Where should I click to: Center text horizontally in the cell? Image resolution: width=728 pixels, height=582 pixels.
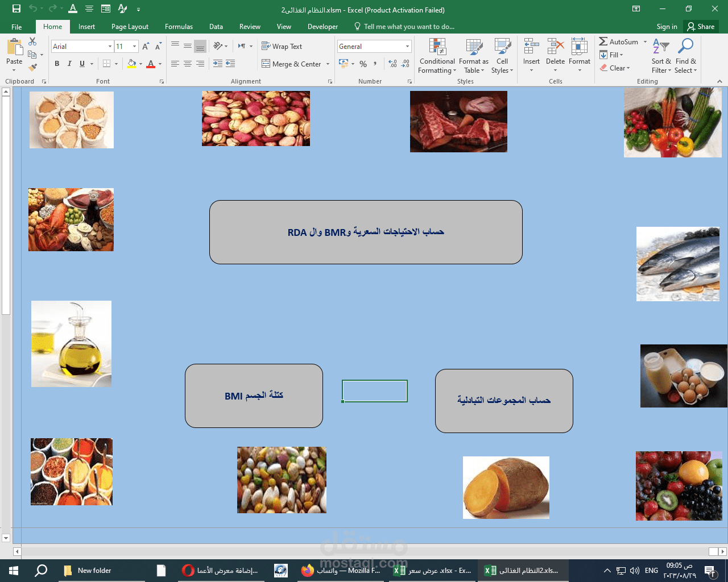point(188,64)
